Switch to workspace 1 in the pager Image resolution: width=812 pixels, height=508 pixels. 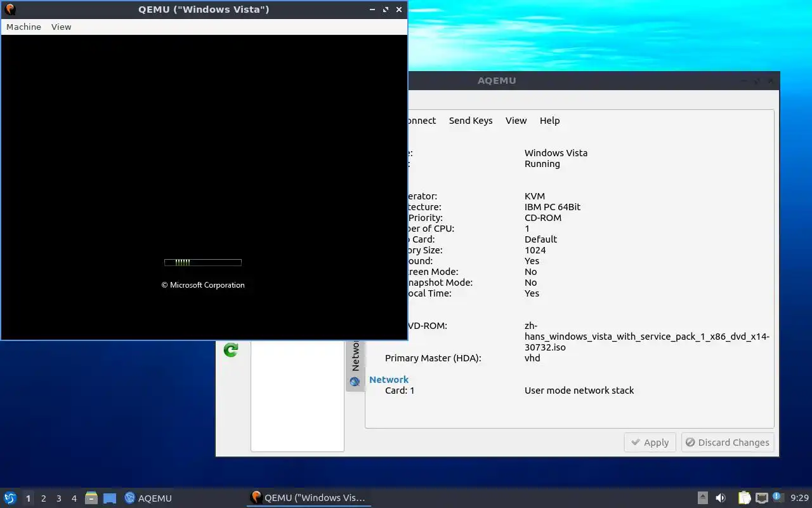[28, 498]
